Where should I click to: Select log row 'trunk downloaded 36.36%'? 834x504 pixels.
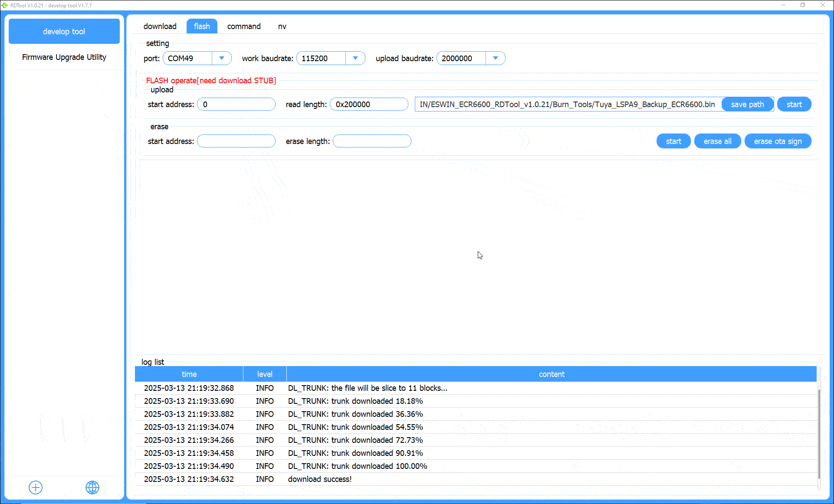pos(476,414)
